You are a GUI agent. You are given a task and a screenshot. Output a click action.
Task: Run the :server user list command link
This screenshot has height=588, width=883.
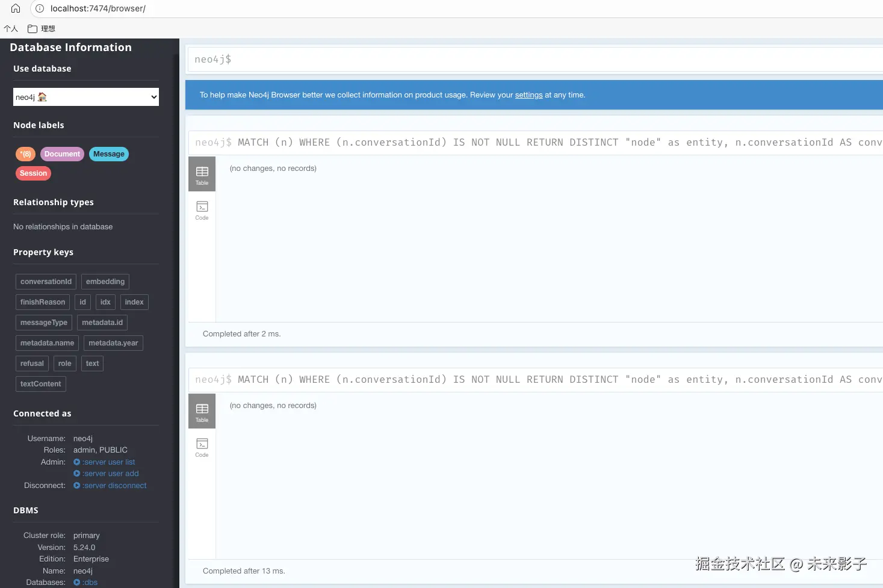pyautogui.click(x=104, y=462)
